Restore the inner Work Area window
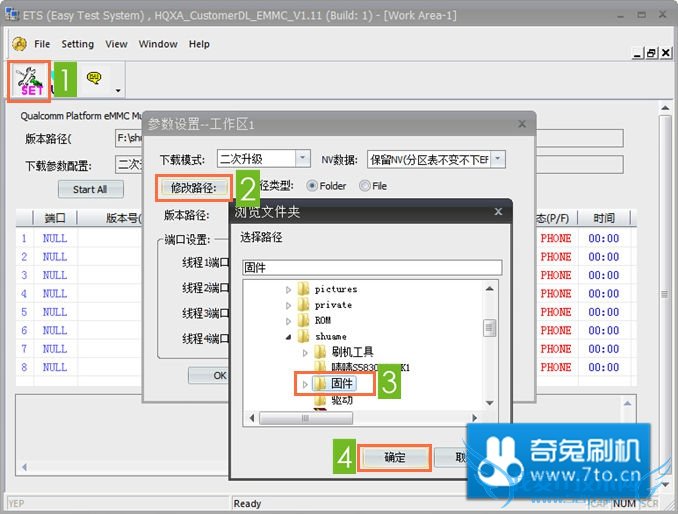The image size is (678, 514). click(651, 53)
